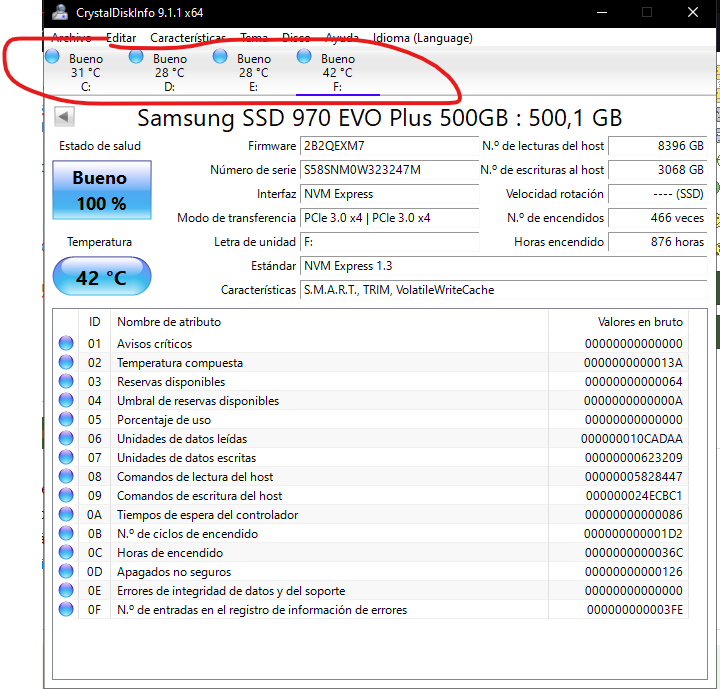
Task: Click status orb of attribute 02 Temperatura compuesta
Action: (x=66, y=362)
